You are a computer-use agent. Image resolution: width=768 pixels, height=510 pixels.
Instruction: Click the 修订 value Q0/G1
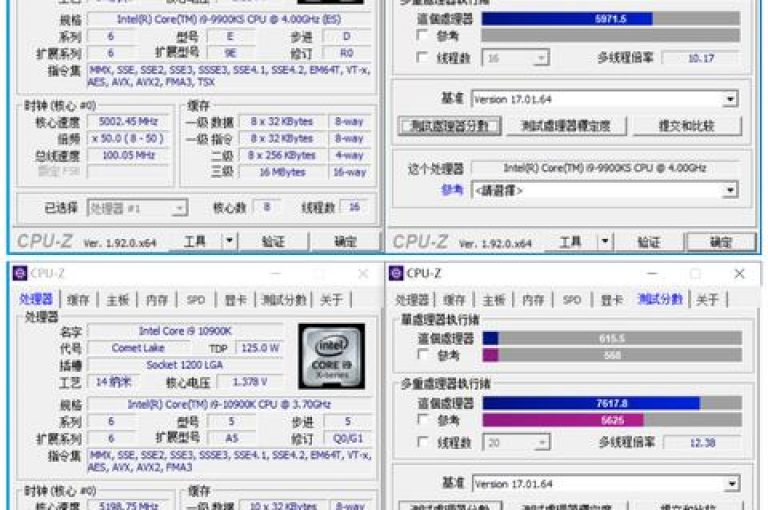point(348,437)
